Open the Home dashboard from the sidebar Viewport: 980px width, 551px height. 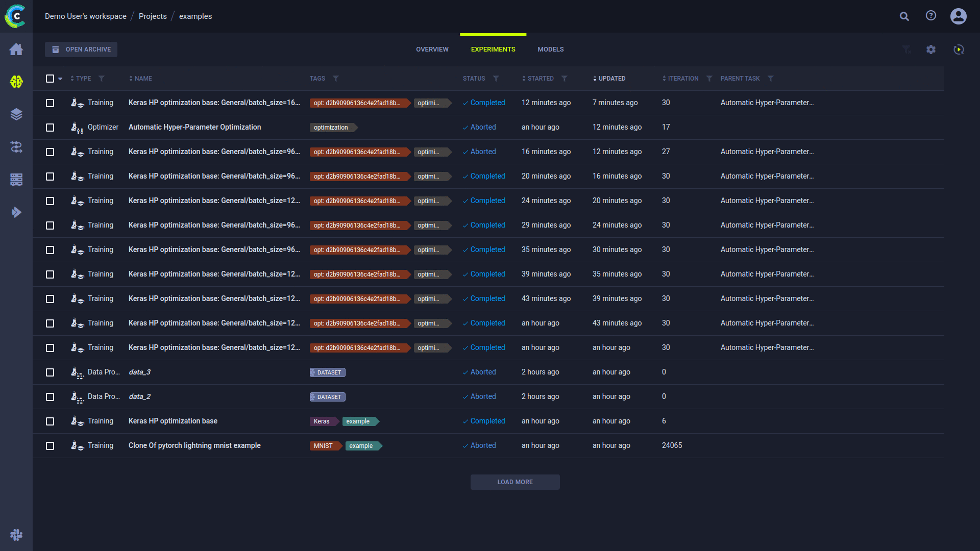pyautogui.click(x=16, y=49)
